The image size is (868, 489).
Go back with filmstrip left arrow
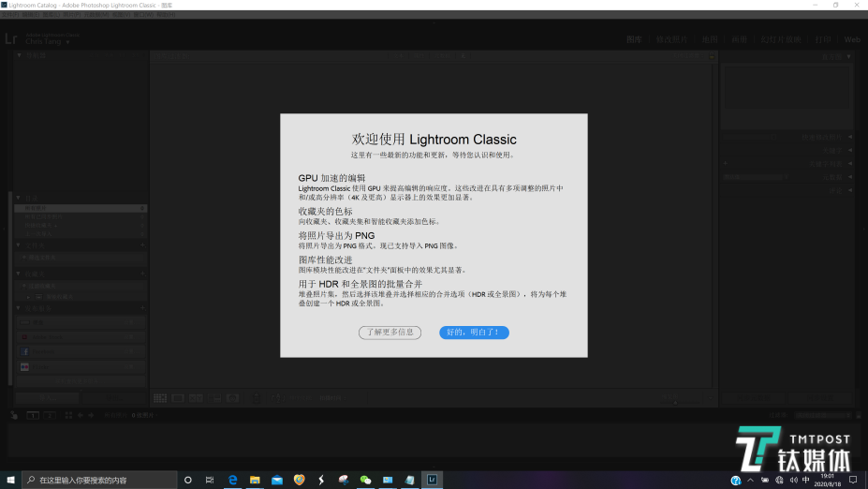click(81, 415)
